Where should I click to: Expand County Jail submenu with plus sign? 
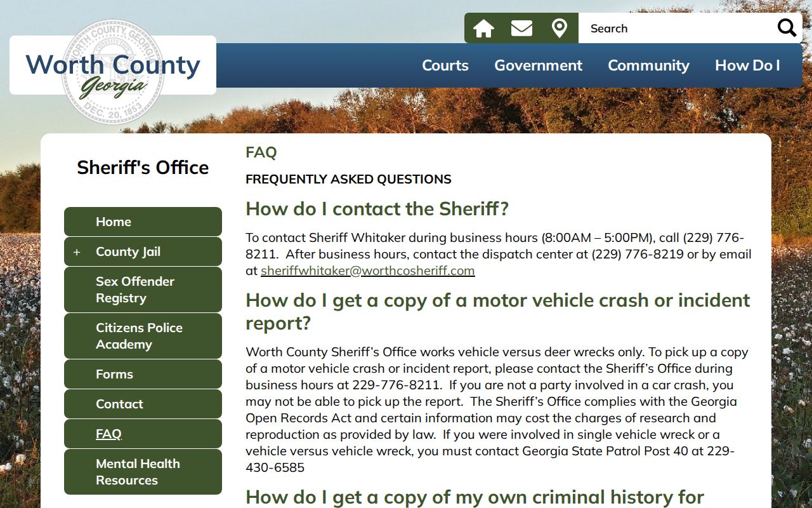point(77,252)
